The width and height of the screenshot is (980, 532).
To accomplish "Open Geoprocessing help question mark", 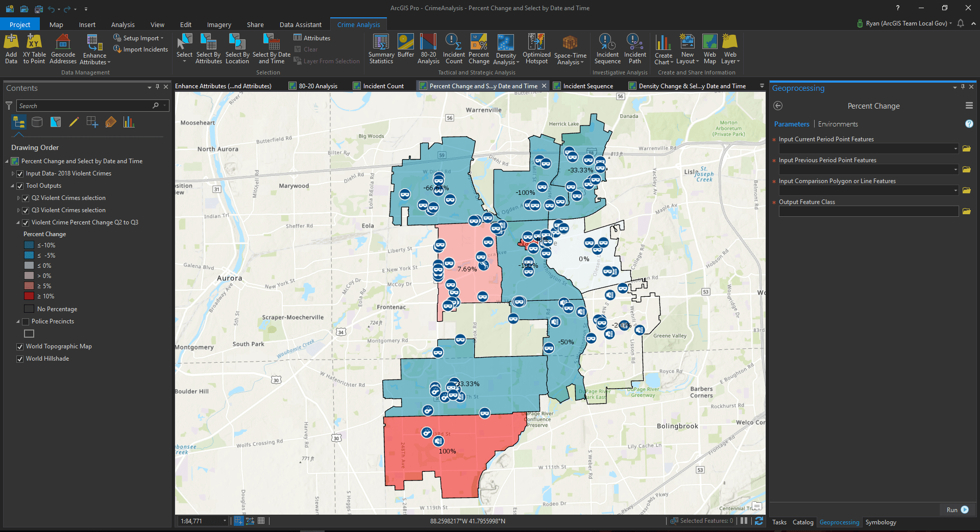I will pos(969,124).
